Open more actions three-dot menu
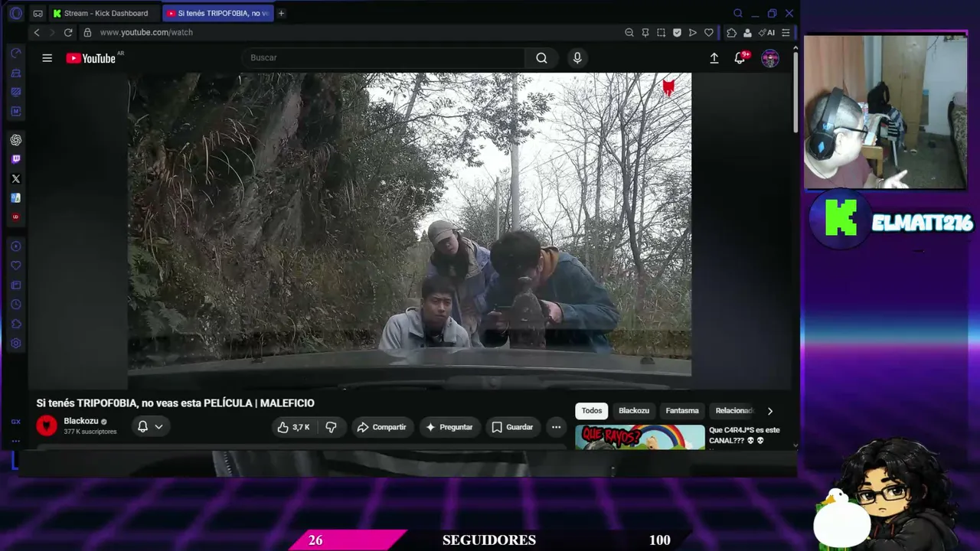 (x=557, y=427)
